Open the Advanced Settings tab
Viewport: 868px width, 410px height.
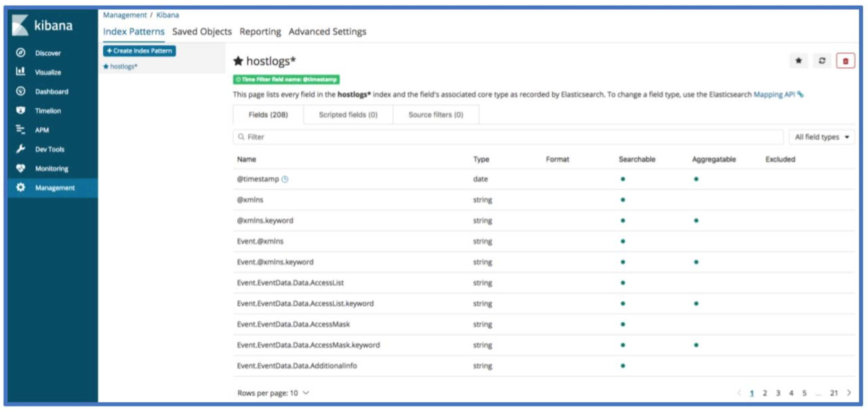coord(327,32)
